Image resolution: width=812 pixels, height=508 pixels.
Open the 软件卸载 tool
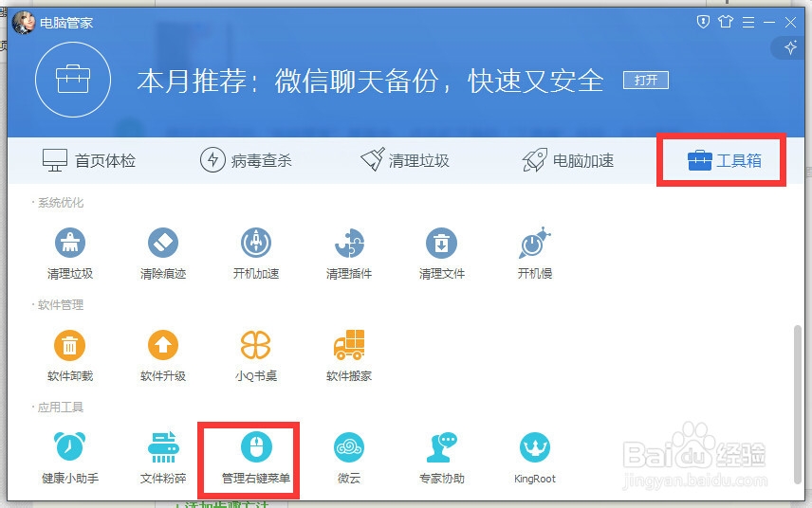(70, 356)
